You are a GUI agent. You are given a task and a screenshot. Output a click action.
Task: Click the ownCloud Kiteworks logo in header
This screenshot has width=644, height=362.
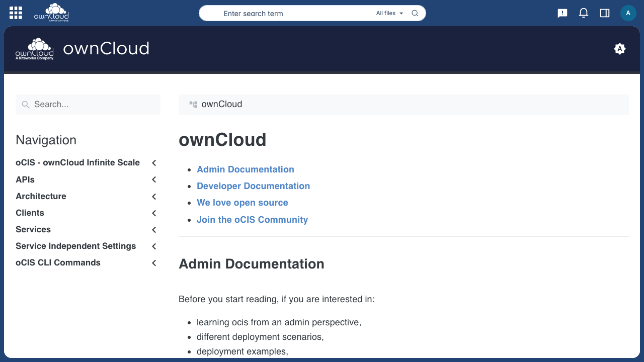(x=34, y=49)
